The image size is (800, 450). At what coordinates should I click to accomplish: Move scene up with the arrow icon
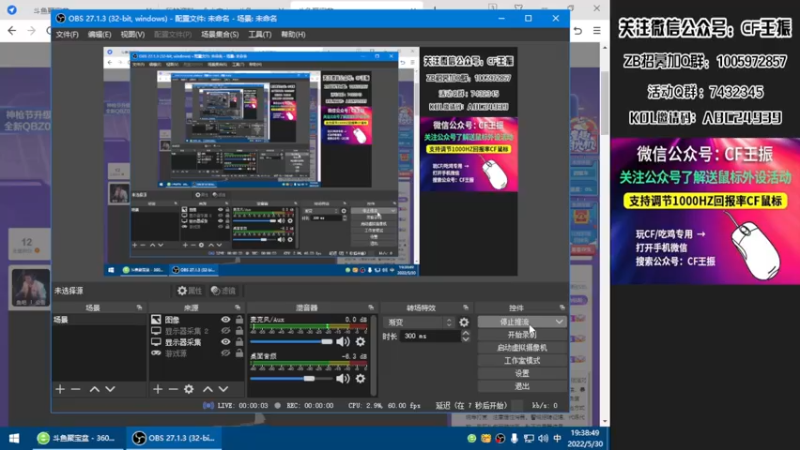pyautogui.click(x=94, y=389)
